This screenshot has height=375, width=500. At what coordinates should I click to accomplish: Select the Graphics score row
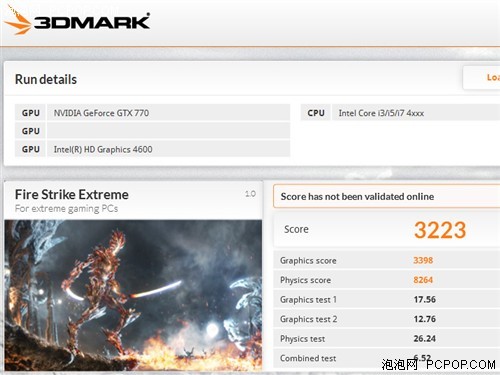387,260
